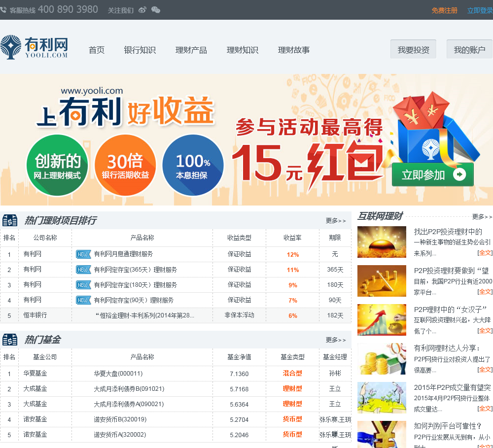Click the NEW badge beside 有利网定存宝(365天)

[83, 270]
